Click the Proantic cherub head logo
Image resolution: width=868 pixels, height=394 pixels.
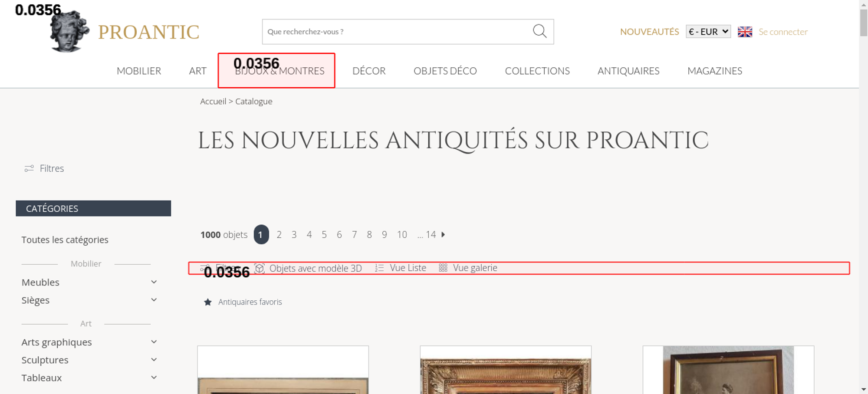69,32
